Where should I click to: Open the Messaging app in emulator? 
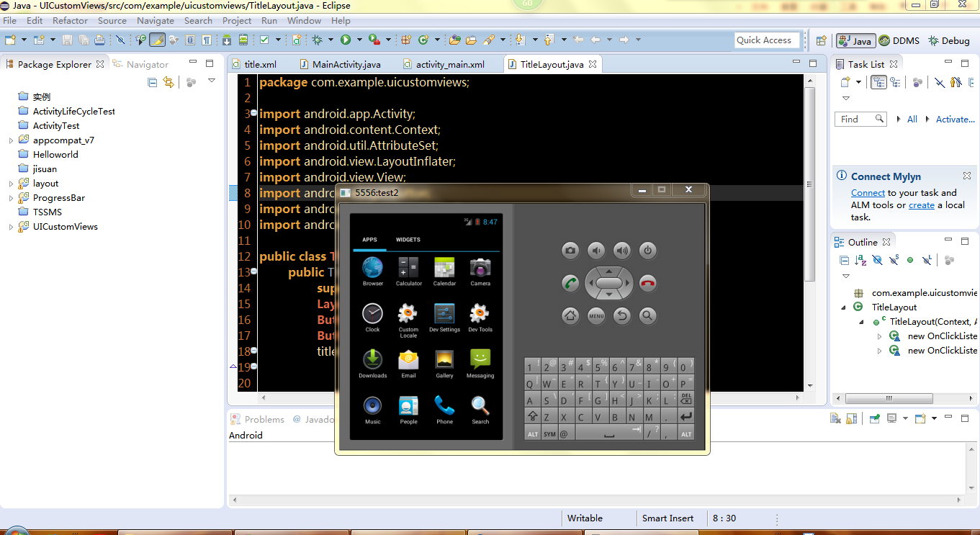pos(480,364)
